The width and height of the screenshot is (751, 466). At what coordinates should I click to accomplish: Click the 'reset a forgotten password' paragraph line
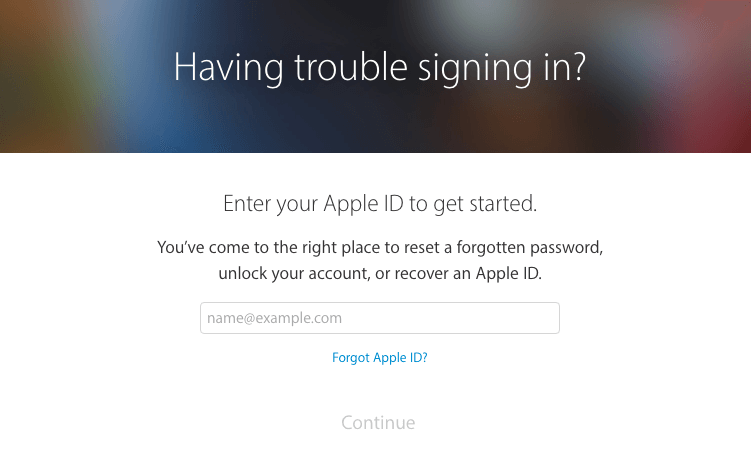click(x=380, y=248)
